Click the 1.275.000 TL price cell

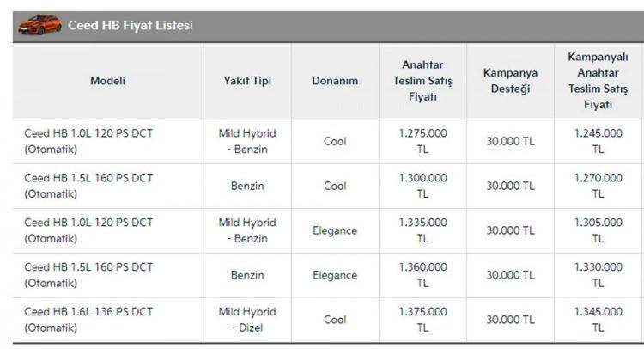pyautogui.click(x=422, y=142)
